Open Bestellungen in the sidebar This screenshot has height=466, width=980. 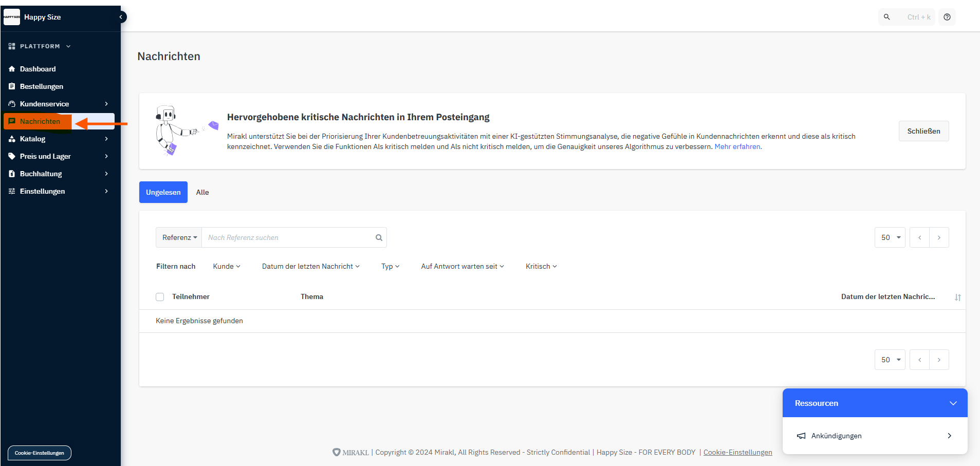42,86
